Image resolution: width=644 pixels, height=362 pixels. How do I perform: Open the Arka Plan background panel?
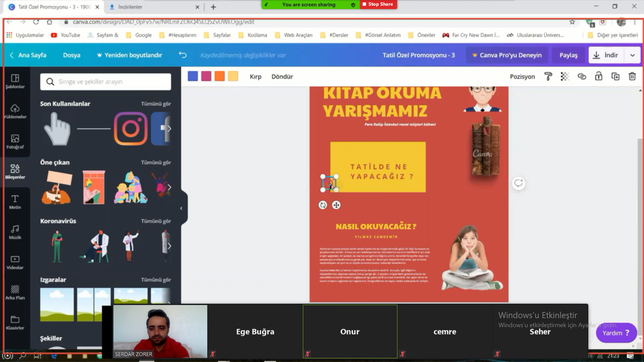15,293
